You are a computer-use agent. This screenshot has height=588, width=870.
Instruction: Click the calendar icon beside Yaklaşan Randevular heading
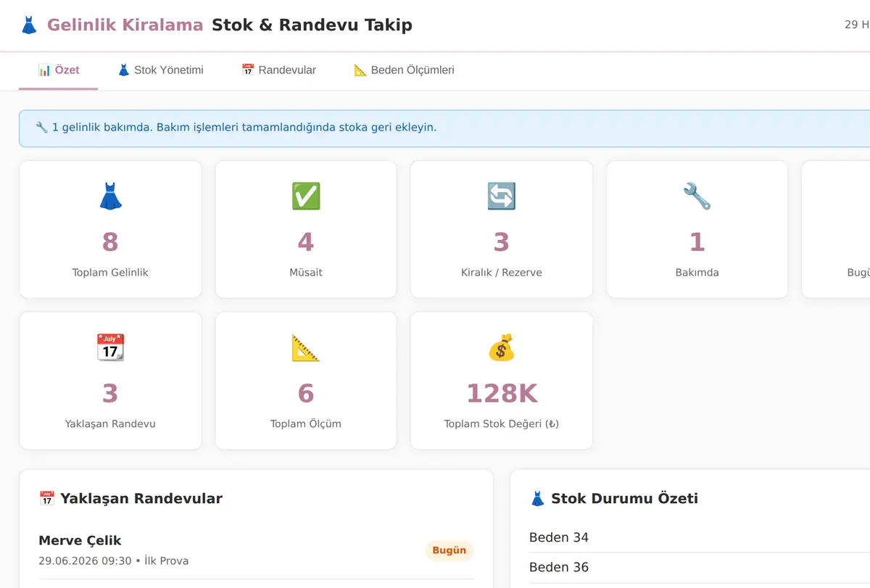pyautogui.click(x=47, y=499)
